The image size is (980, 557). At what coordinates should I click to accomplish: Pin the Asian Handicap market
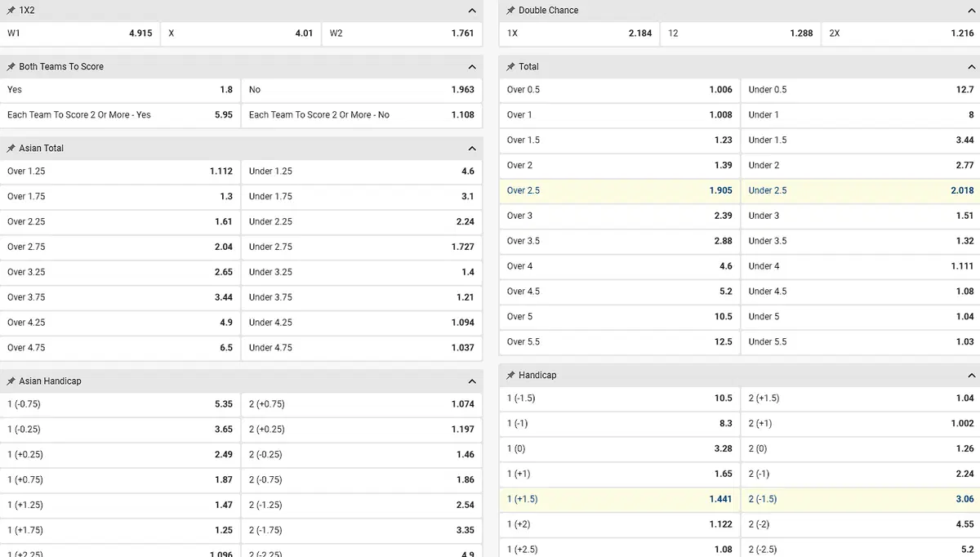(11, 381)
